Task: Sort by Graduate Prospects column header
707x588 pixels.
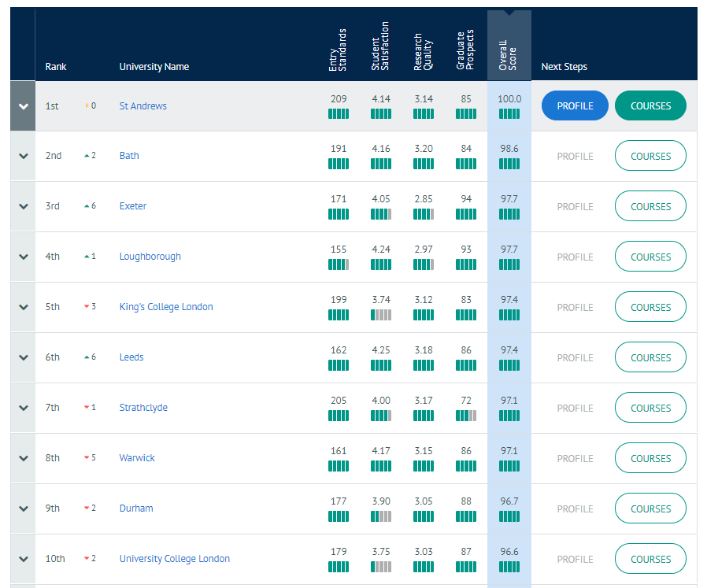Action: coord(465,50)
